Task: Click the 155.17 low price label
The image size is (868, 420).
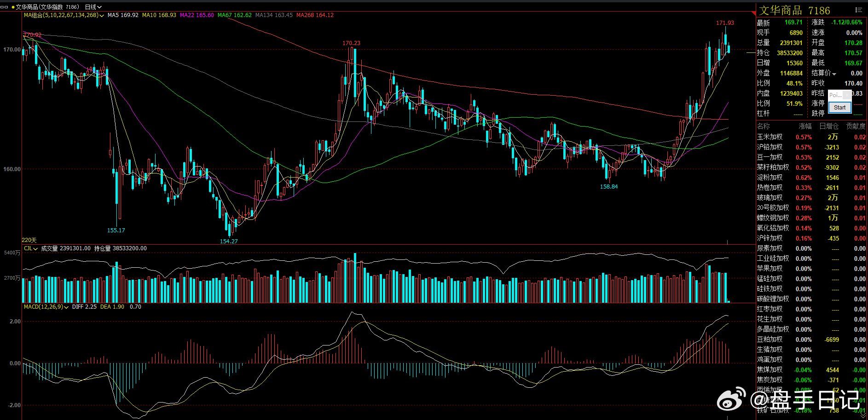Action: (x=116, y=230)
